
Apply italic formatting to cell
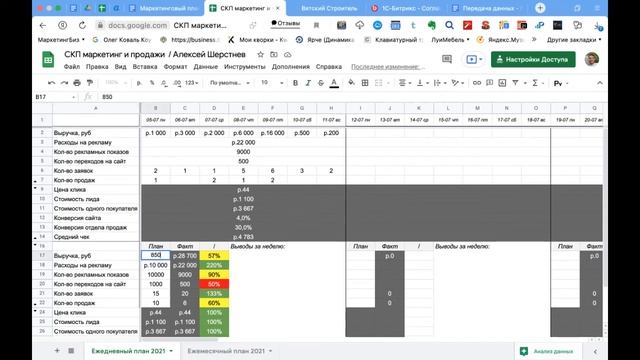pos(308,83)
